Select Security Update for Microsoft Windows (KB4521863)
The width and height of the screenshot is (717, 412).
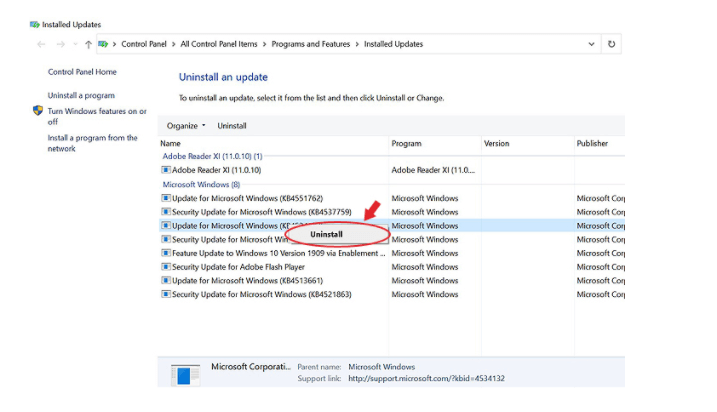point(262,294)
